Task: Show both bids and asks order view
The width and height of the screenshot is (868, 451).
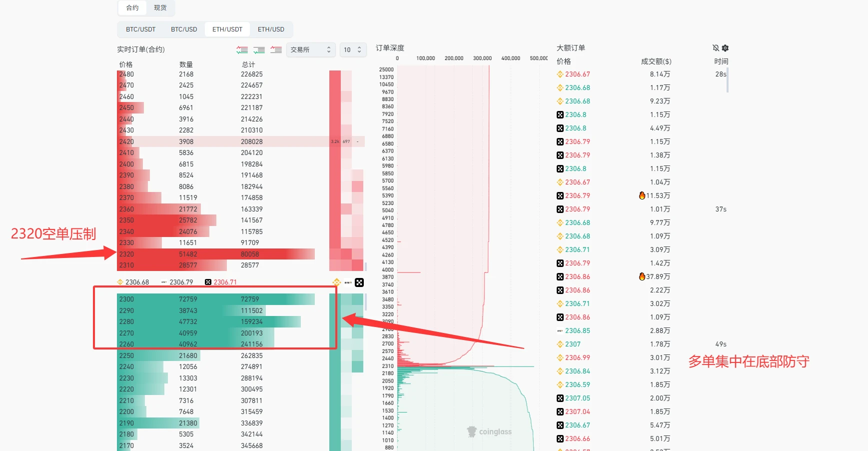Action: coord(242,49)
